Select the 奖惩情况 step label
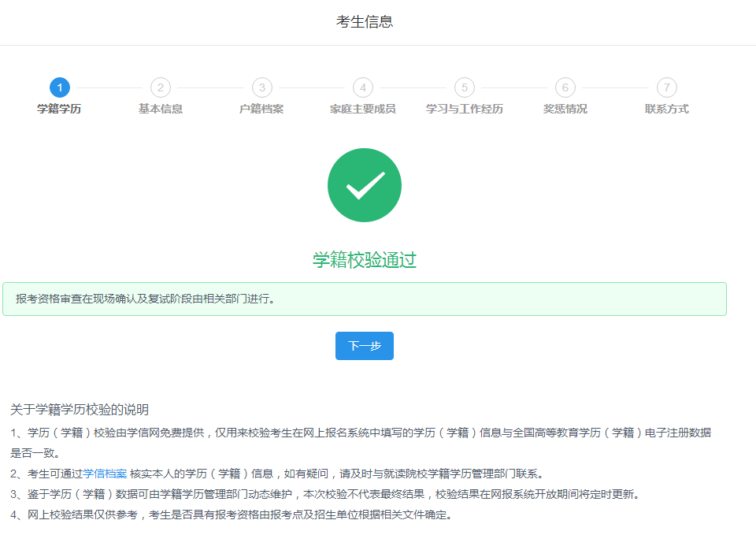 565,109
